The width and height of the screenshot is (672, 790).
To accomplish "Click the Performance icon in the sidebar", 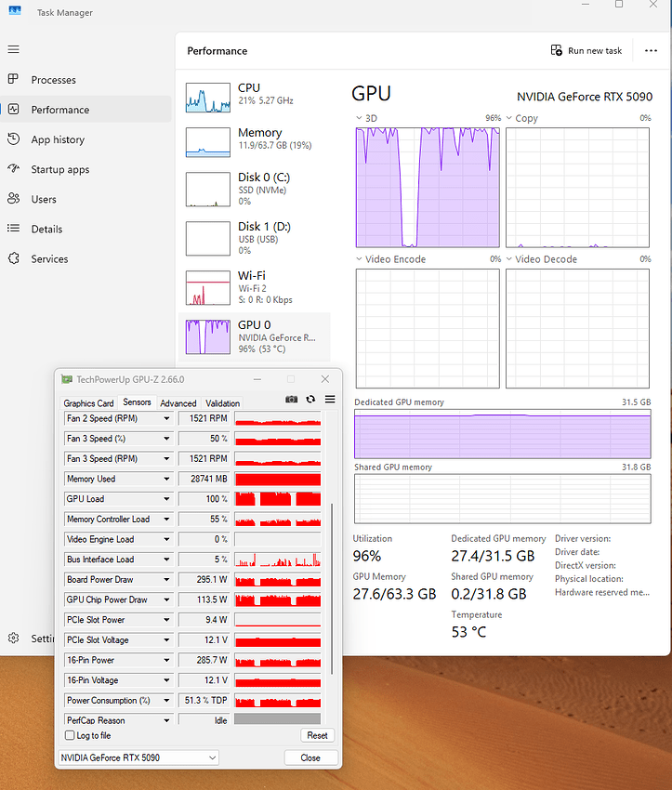I will [x=14, y=110].
